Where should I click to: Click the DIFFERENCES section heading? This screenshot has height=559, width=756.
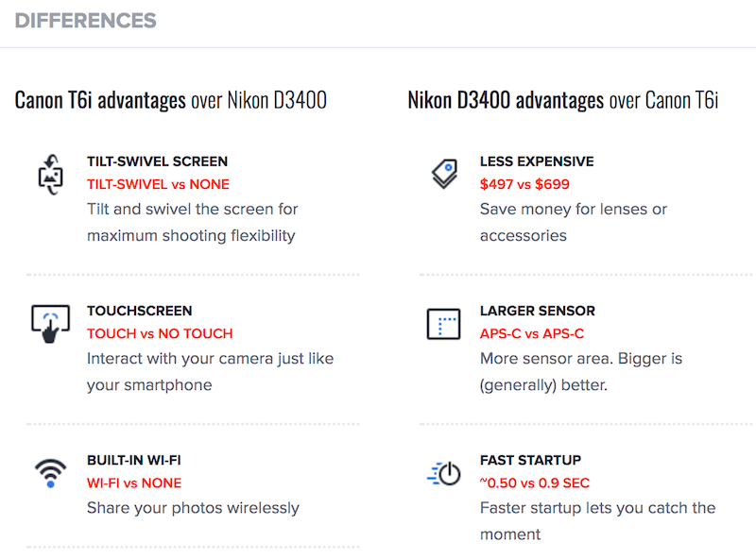(x=86, y=20)
